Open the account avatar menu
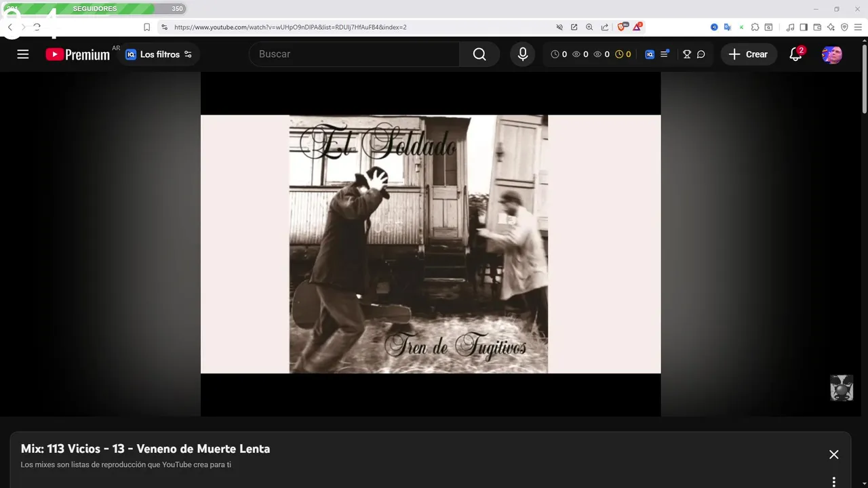The width and height of the screenshot is (868, 488). tap(832, 54)
